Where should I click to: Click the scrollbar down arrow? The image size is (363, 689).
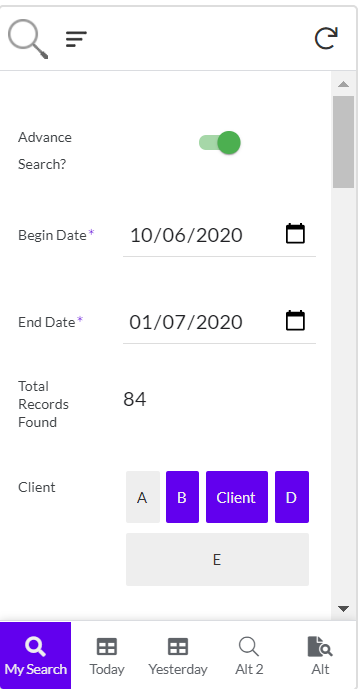pos(344,609)
